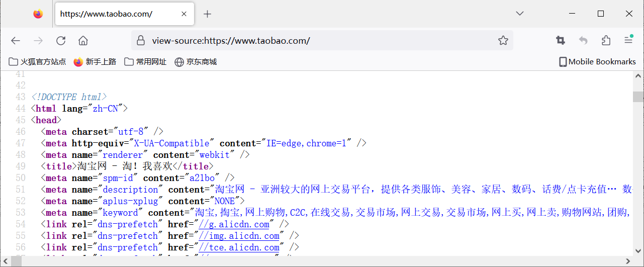This screenshot has height=267, width=644.
Task: Bookmark this page with star icon
Action: [x=503, y=41]
